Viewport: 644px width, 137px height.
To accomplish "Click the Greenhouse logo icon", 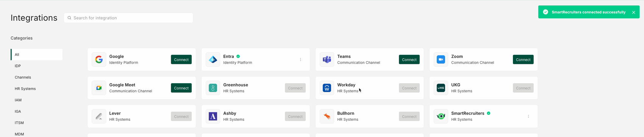I will (x=213, y=88).
